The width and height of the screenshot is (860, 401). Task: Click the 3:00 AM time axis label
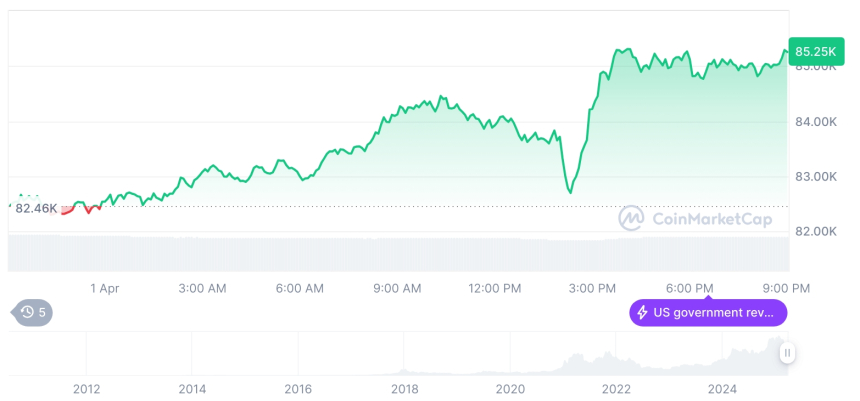202,288
